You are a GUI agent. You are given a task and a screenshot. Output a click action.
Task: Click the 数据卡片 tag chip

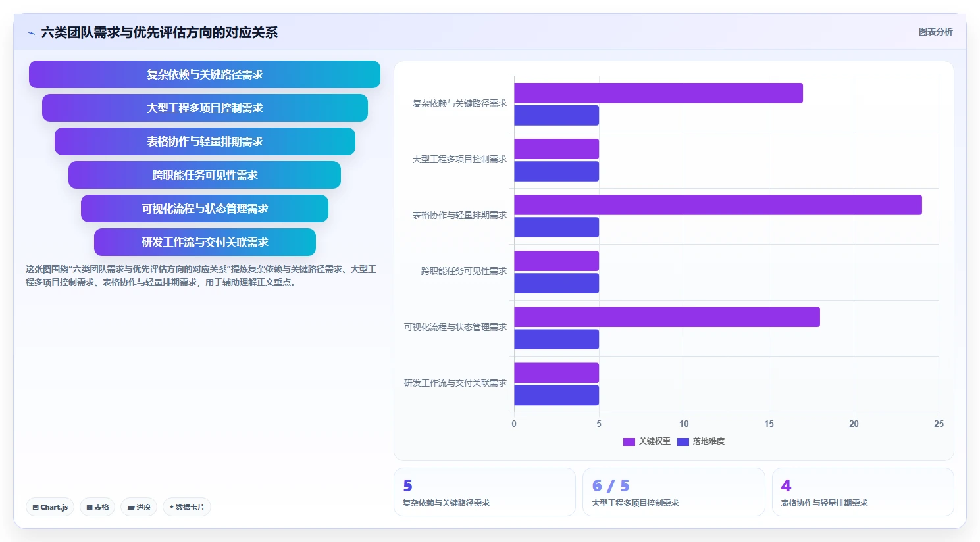click(187, 507)
